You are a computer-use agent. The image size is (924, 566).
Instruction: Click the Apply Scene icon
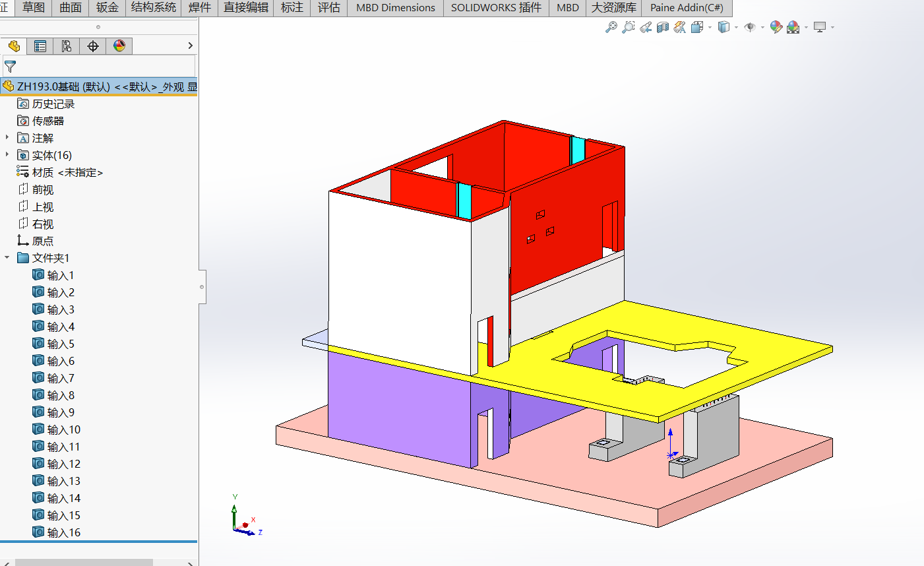click(x=793, y=27)
